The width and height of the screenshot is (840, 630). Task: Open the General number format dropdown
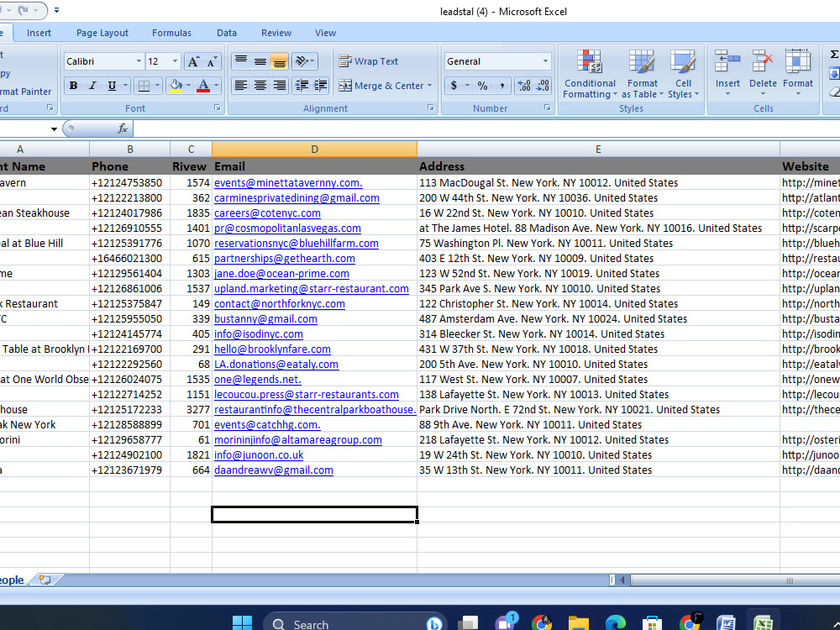coord(545,61)
